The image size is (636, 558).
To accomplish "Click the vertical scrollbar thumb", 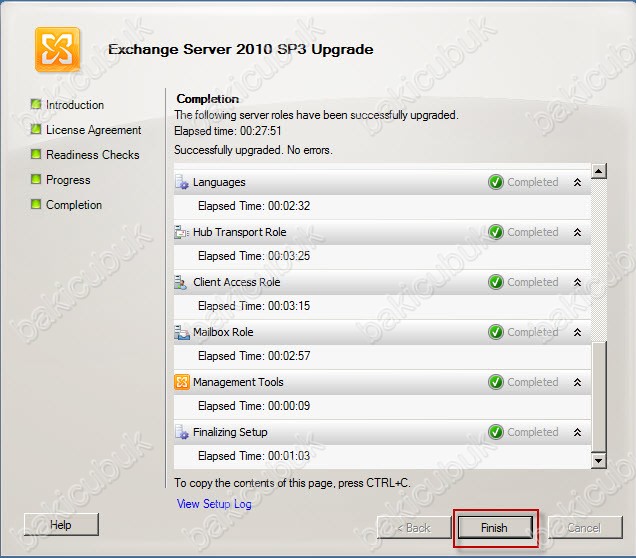I will (x=599, y=396).
